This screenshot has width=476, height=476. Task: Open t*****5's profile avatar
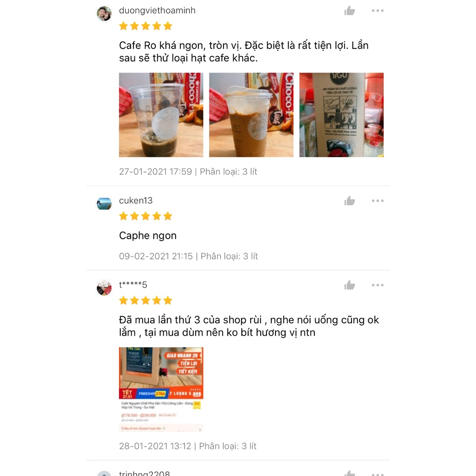point(104,288)
